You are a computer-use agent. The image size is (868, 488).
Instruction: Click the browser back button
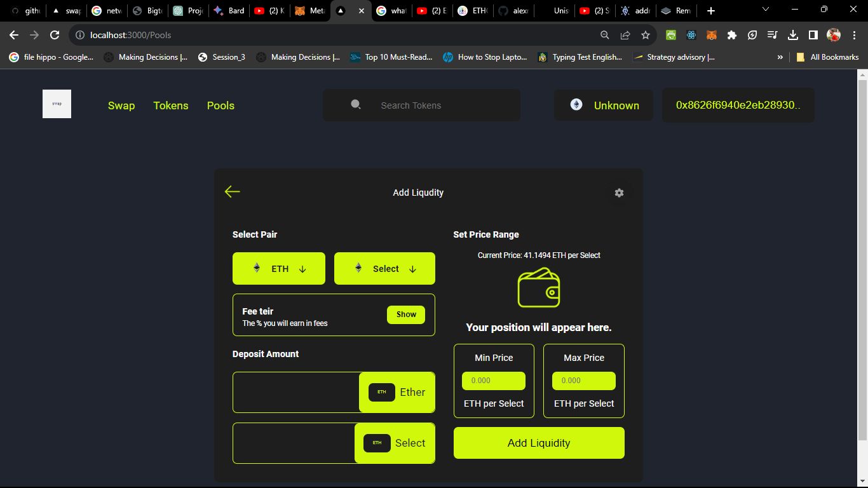coord(14,35)
